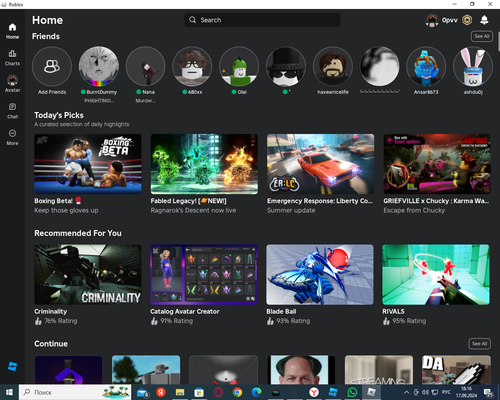
Task: Click the 'Boxing Beta!' title text
Action: [x=53, y=201]
